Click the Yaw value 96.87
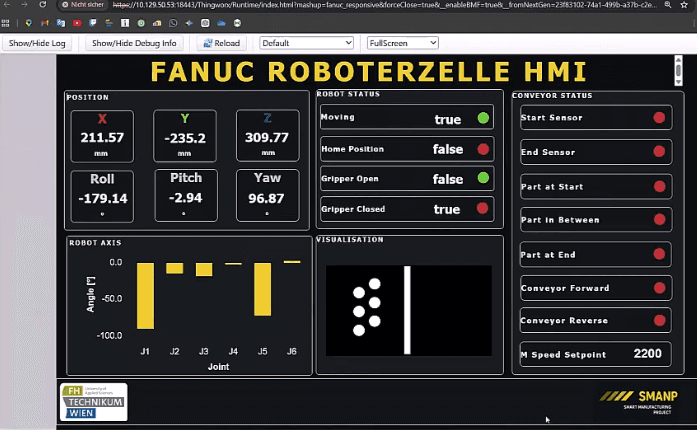This screenshot has height=430, width=697. click(x=266, y=198)
